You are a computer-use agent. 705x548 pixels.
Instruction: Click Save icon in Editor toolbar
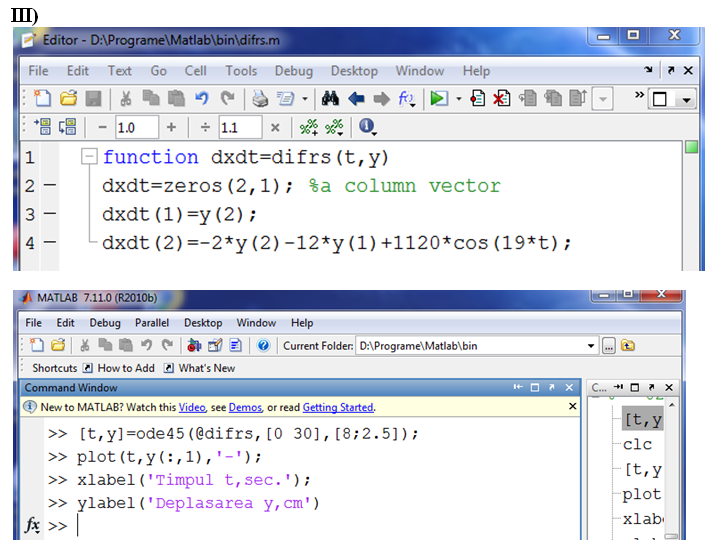pyautogui.click(x=94, y=98)
